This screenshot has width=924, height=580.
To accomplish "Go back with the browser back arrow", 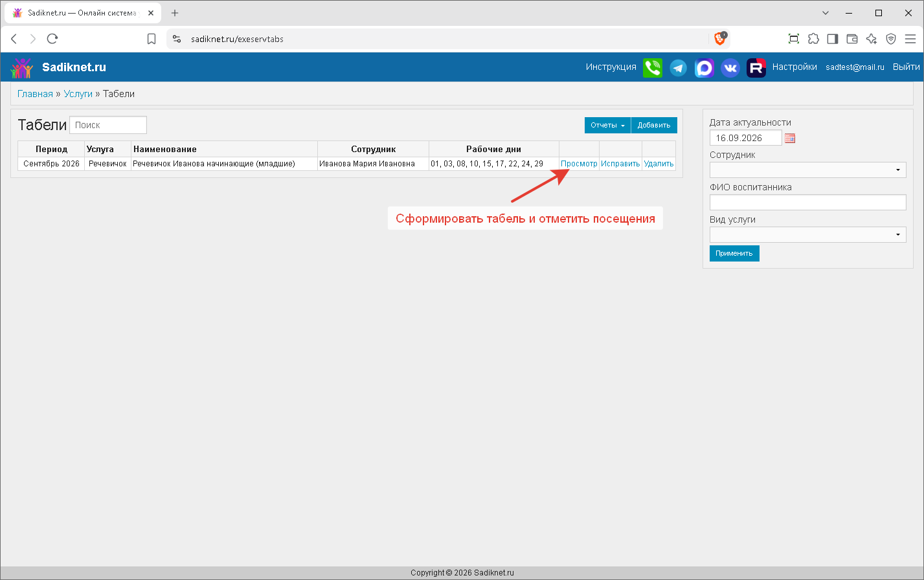I will (14, 39).
